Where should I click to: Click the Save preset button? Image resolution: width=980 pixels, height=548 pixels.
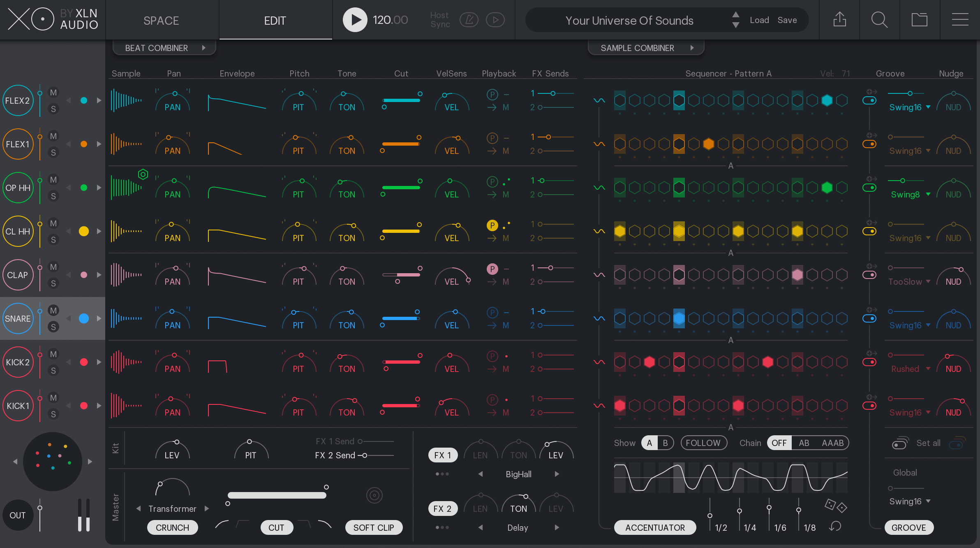(x=786, y=19)
